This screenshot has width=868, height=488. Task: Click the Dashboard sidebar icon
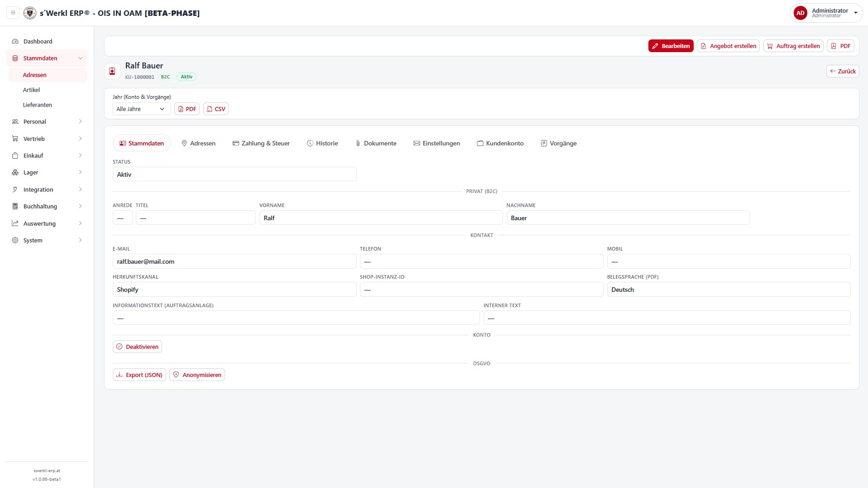15,41
